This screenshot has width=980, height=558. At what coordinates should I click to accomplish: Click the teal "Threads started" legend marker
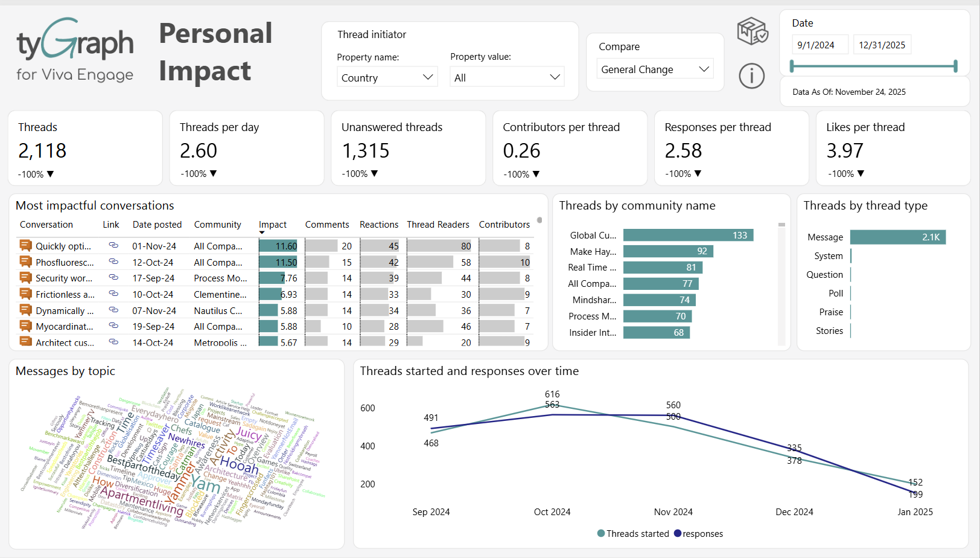click(x=600, y=533)
